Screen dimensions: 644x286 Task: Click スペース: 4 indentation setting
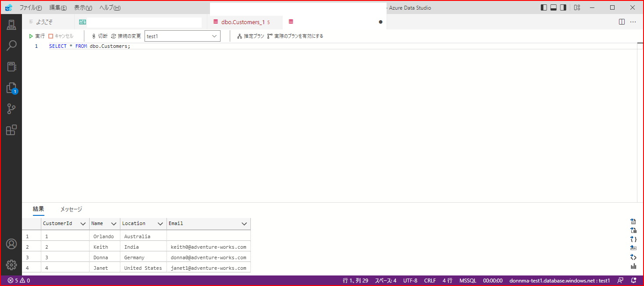pos(387,280)
